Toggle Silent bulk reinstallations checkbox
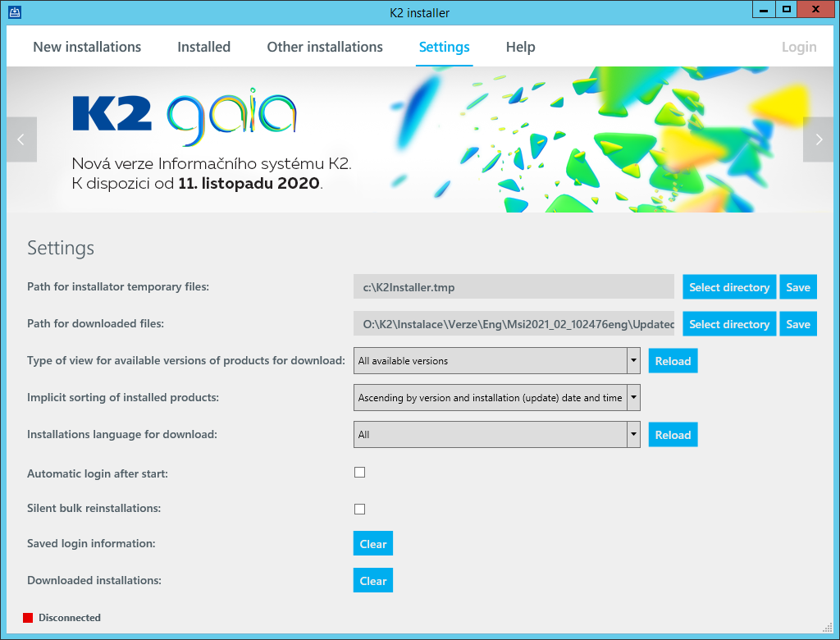Screen dimensions: 840x640 [x=359, y=509]
